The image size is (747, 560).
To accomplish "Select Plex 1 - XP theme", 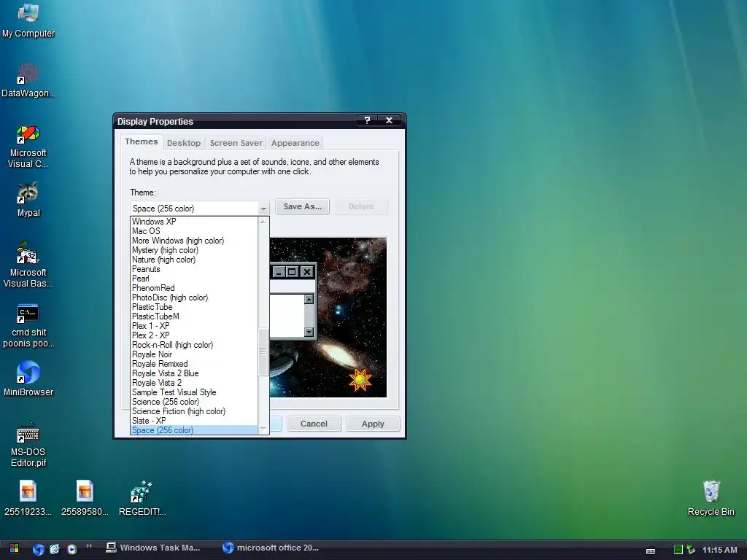I will point(194,326).
